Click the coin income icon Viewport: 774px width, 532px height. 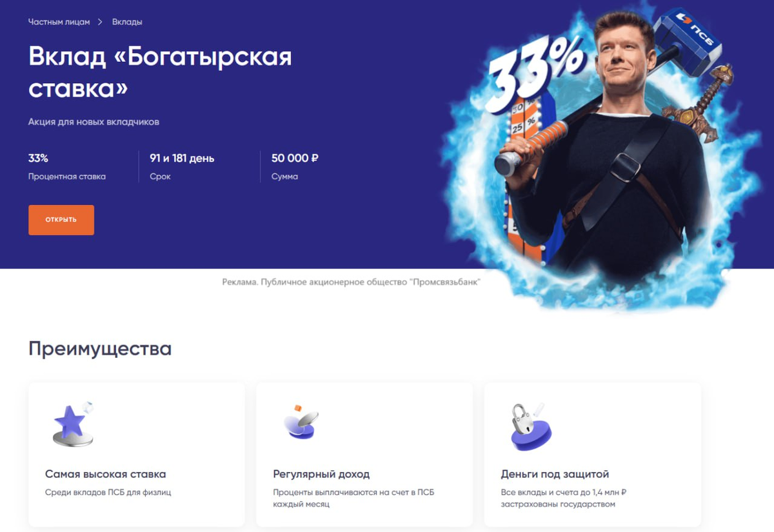click(302, 422)
